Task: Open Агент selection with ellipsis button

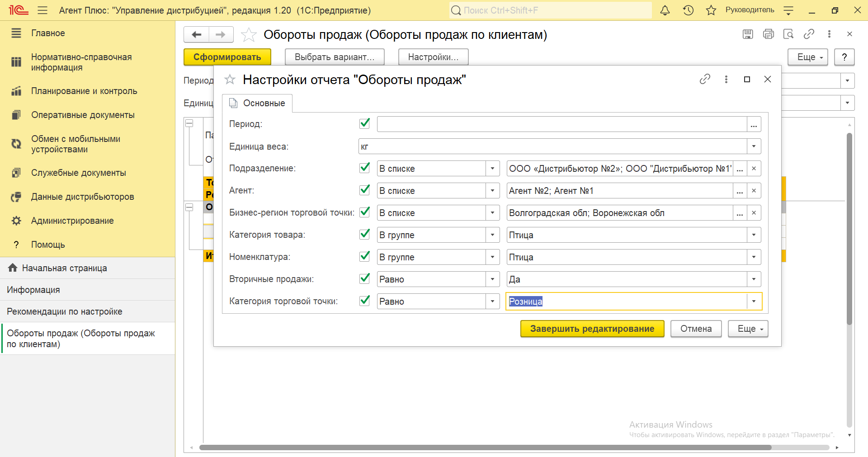Action: 740,191
